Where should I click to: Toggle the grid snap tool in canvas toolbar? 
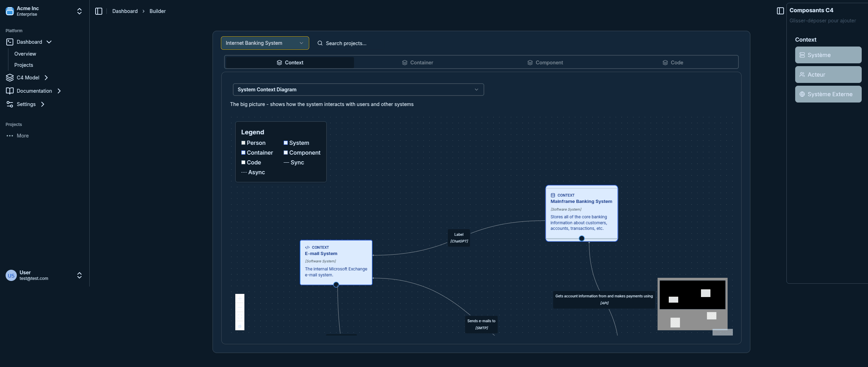pos(240,326)
